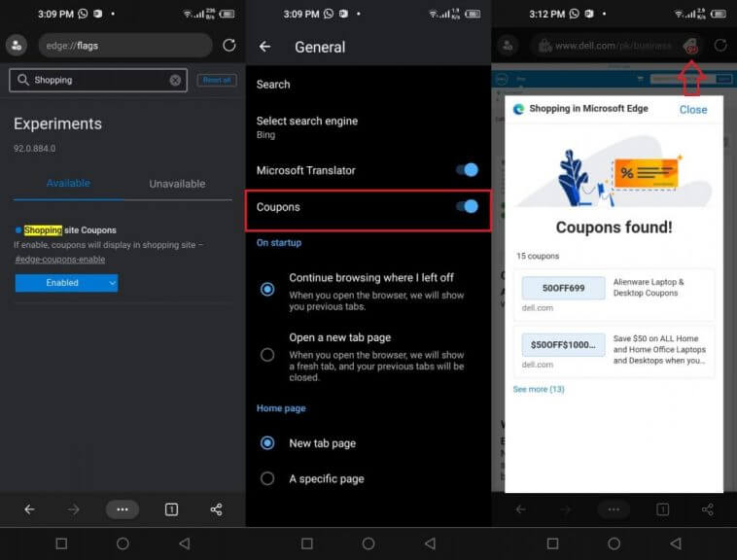
Task: Click the 15 coupons count label
Action: (538, 256)
